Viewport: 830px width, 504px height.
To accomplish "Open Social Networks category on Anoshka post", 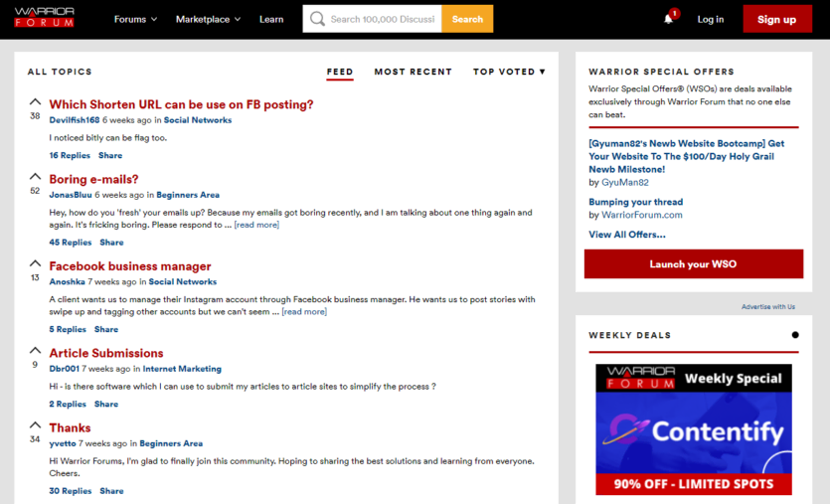I will (x=183, y=281).
